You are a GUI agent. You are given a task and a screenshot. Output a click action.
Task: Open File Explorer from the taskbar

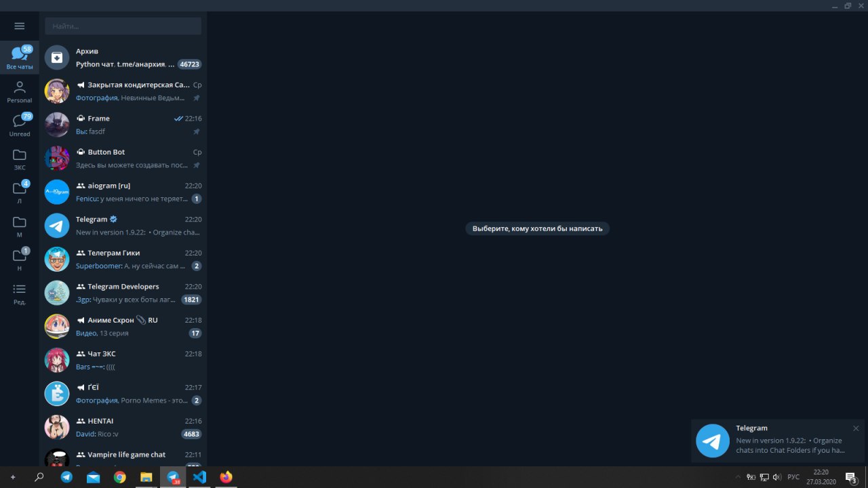point(146,477)
